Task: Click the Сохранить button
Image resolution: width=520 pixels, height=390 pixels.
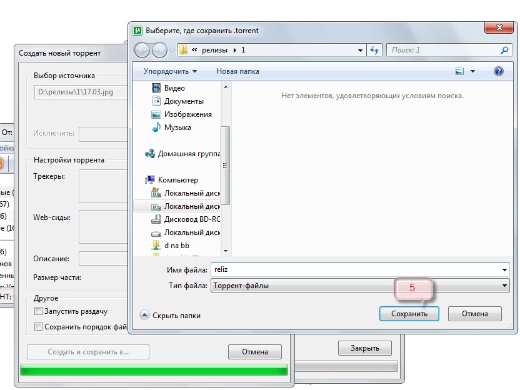Action: point(409,314)
